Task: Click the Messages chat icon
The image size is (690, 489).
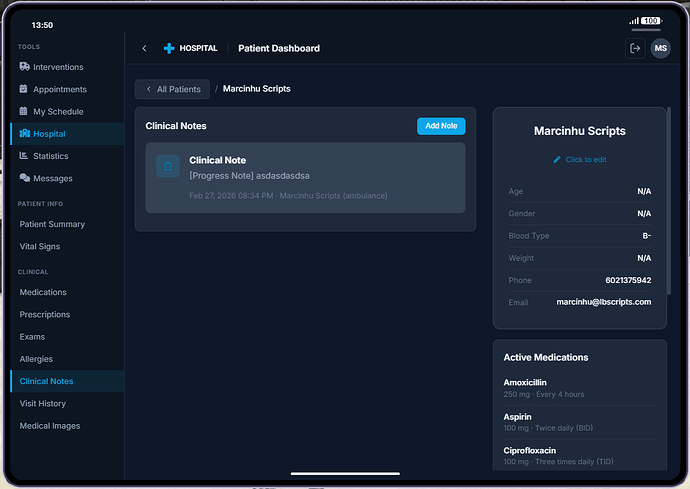Action: [24, 178]
